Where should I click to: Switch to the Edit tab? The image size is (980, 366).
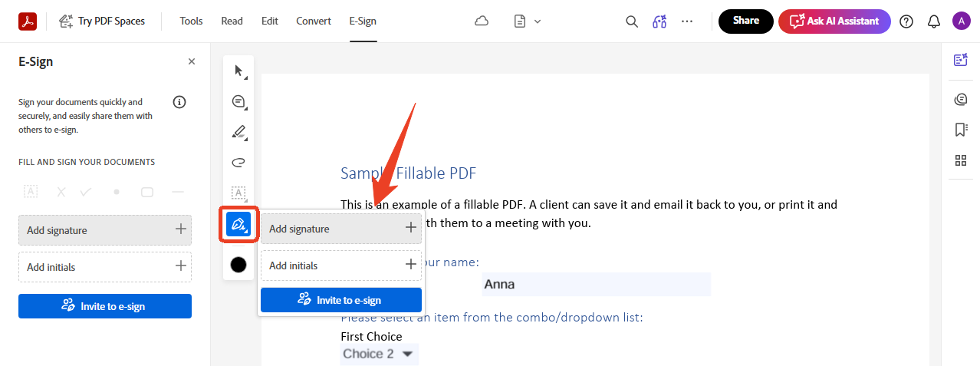[x=270, y=21]
